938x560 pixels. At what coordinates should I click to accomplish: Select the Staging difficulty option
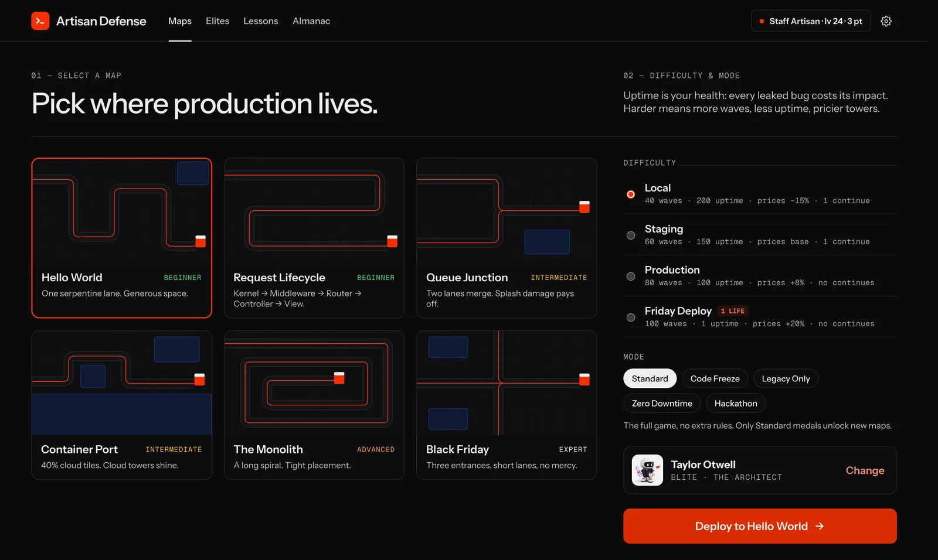pos(760,235)
